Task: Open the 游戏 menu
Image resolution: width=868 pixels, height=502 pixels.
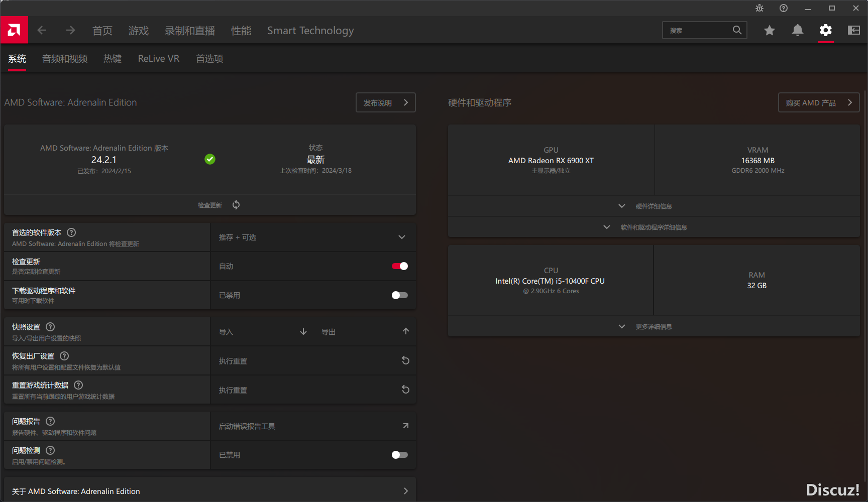Action: (139, 31)
